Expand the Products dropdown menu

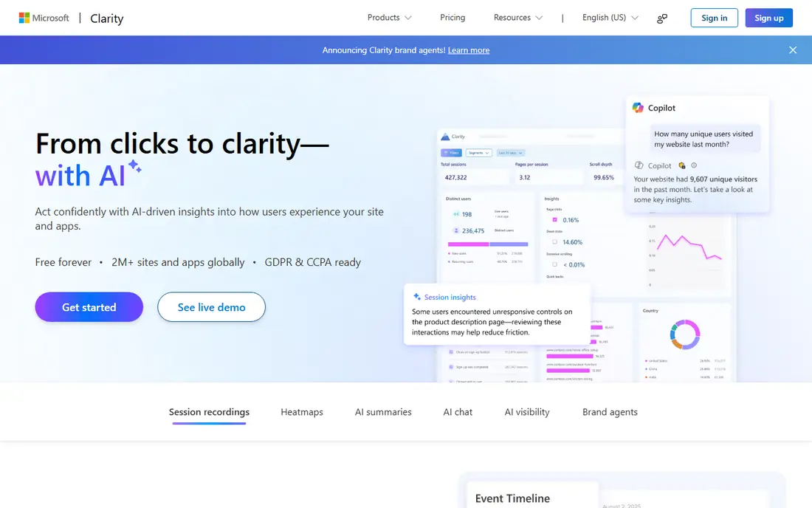pos(390,18)
